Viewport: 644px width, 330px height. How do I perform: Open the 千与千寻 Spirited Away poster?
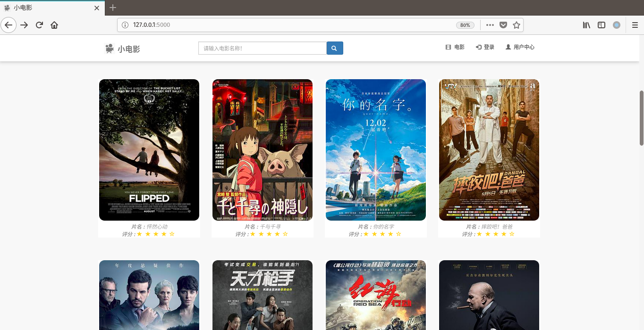tap(263, 150)
